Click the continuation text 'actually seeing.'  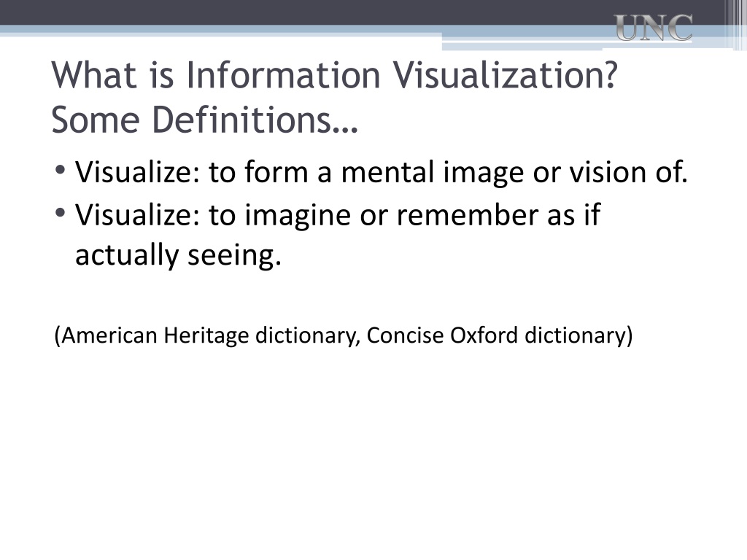(178, 255)
